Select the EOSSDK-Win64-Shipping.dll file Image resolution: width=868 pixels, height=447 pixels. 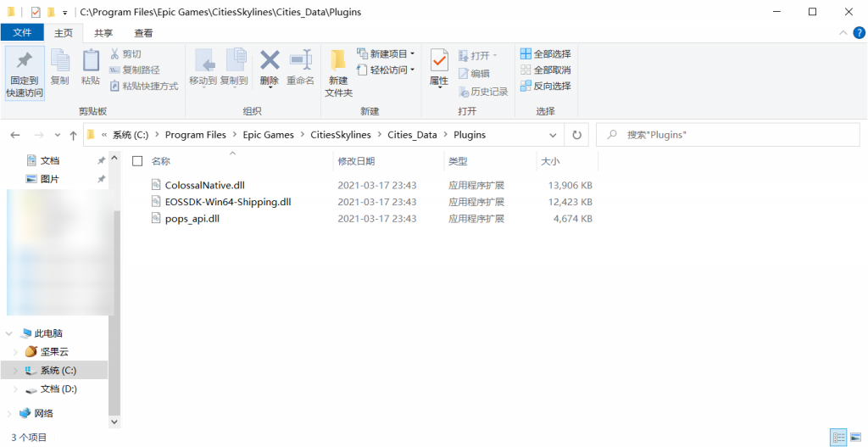228,202
